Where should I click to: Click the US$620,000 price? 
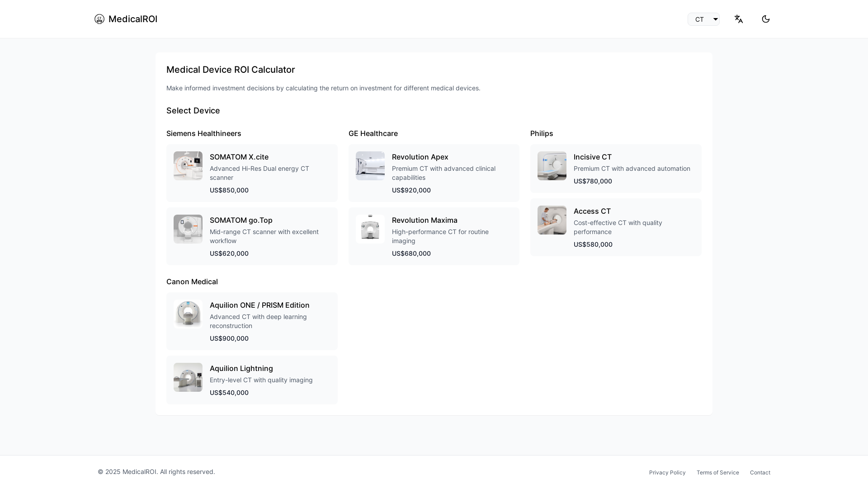[229, 253]
